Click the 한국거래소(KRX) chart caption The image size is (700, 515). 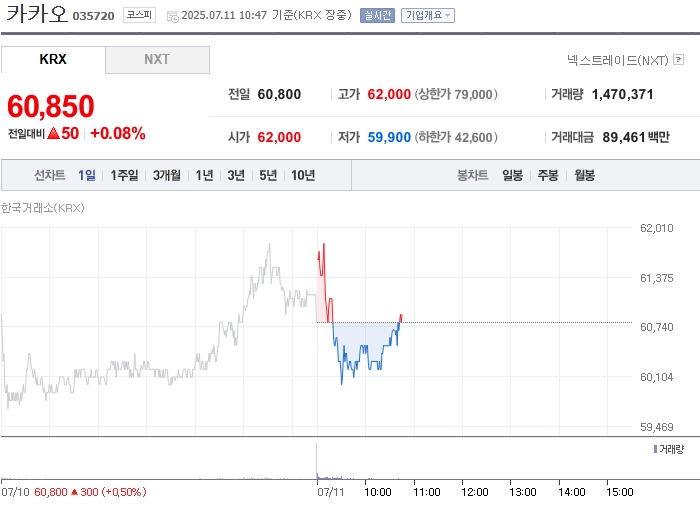(x=42, y=208)
